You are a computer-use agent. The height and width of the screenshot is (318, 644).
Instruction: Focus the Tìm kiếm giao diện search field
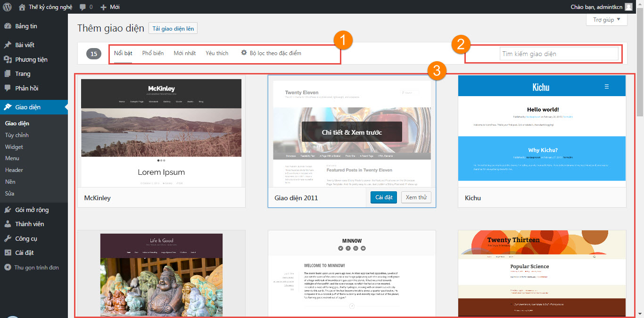click(559, 54)
